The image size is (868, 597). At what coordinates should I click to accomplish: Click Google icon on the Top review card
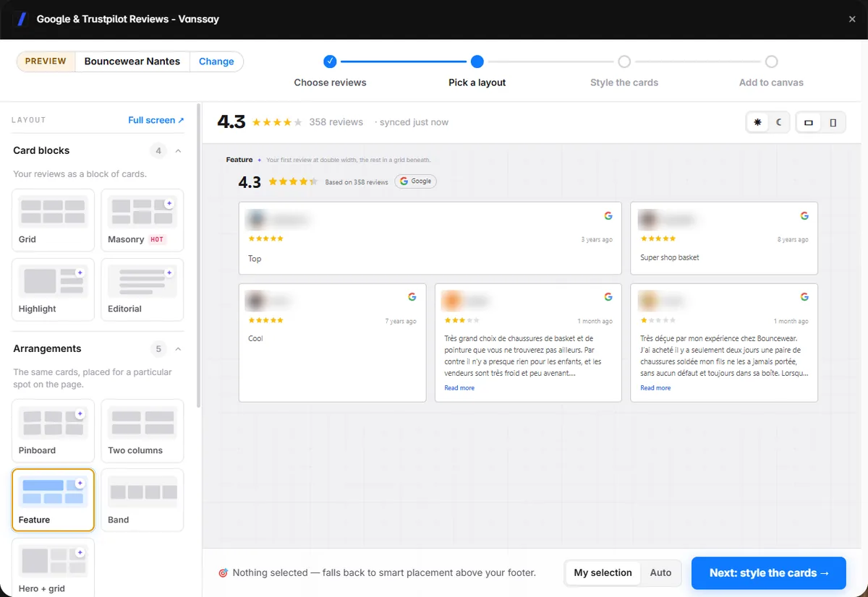pyautogui.click(x=608, y=215)
